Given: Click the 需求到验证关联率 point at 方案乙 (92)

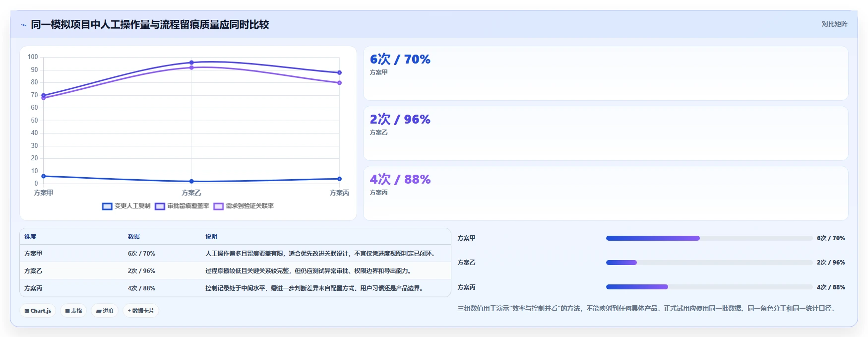Looking at the screenshot, I should point(191,67).
